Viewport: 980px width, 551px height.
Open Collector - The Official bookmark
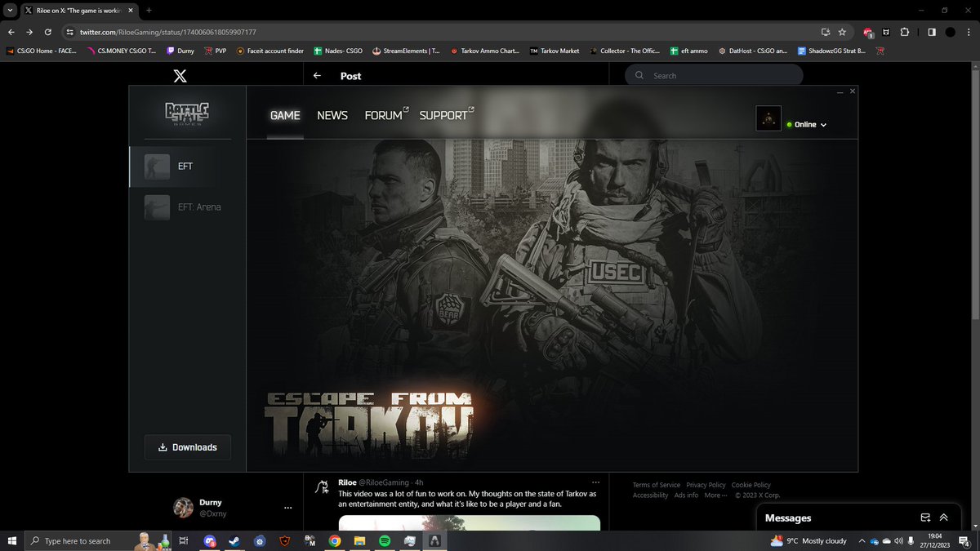(x=624, y=51)
